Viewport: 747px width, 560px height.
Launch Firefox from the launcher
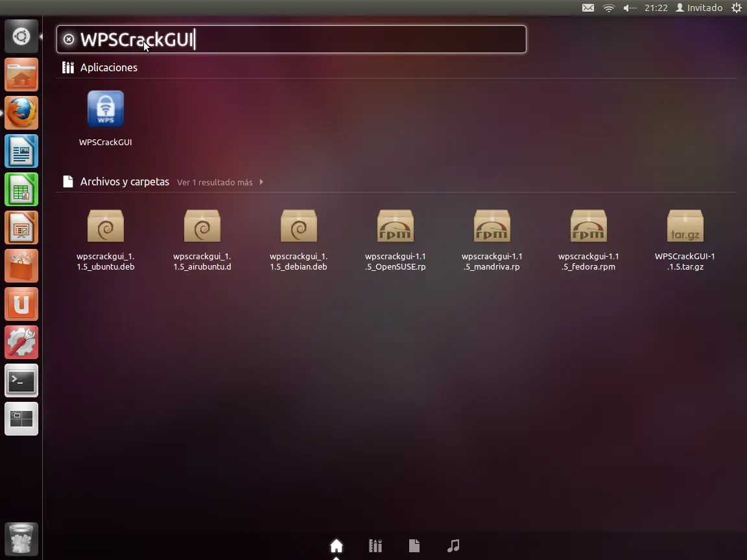(21, 113)
